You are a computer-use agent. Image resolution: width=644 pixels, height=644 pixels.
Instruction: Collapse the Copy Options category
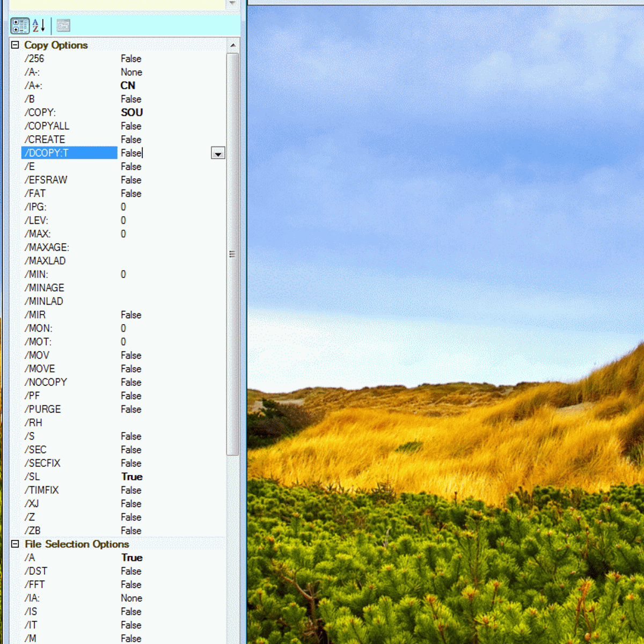[x=15, y=45]
